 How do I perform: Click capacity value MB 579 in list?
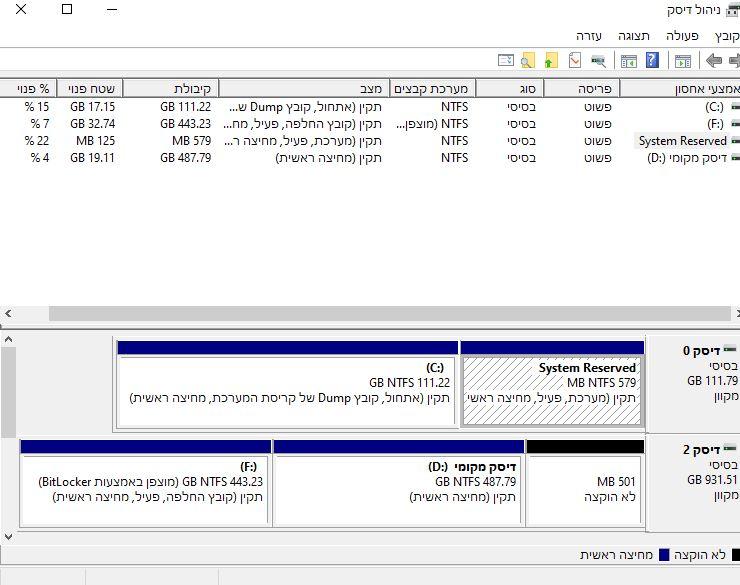191,141
